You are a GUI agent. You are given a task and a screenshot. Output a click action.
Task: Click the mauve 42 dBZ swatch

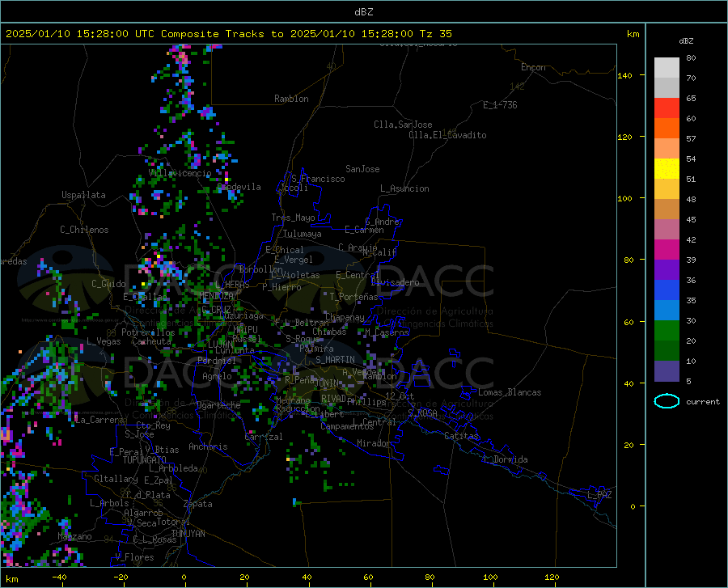[667, 229]
